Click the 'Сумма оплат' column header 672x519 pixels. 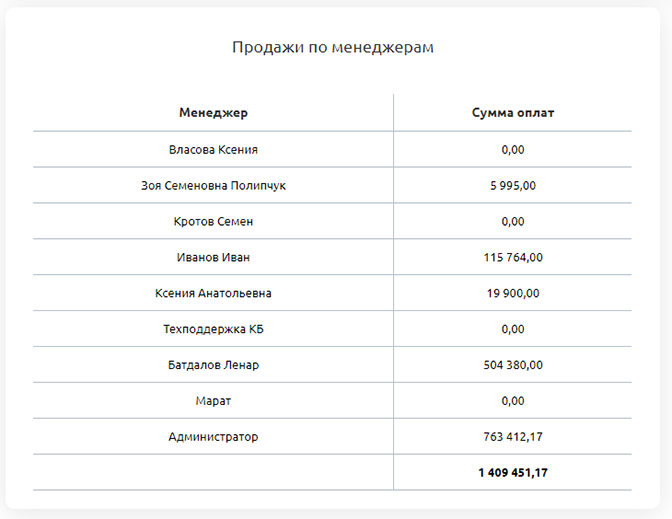(512, 113)
